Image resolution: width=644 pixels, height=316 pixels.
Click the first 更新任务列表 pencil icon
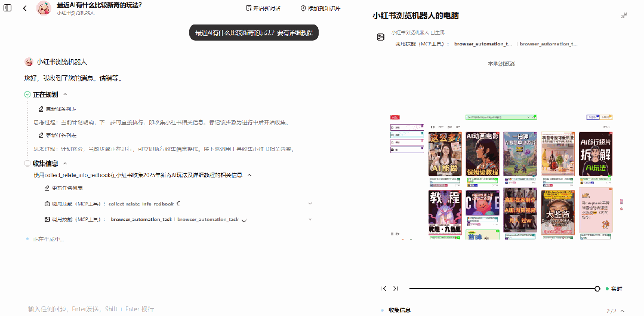41,109
